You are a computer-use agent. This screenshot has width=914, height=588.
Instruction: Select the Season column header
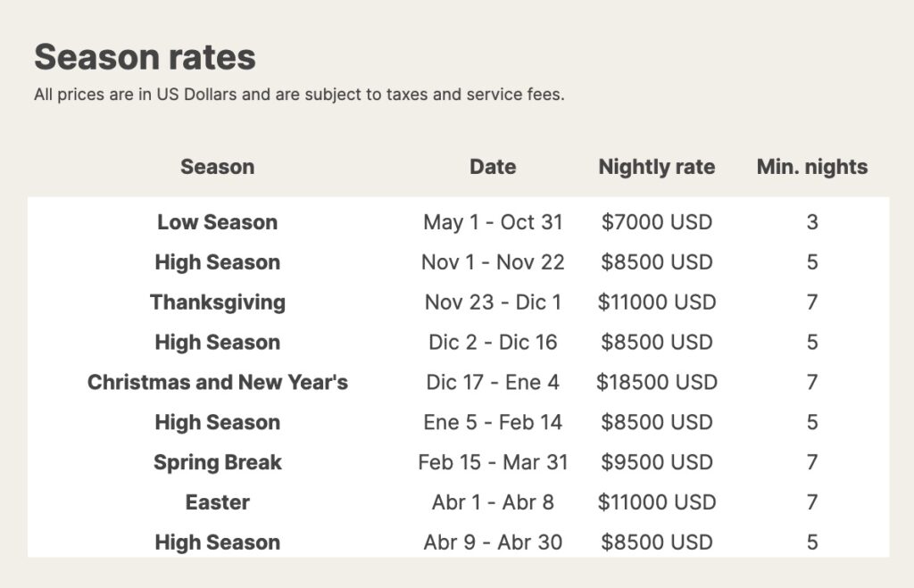tap(217, 167)
